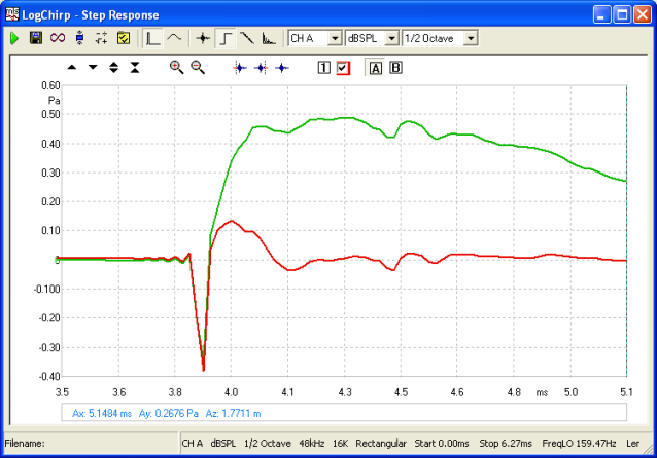
Task: Switch to frequency domain curve icon
Action: (174, 38)
